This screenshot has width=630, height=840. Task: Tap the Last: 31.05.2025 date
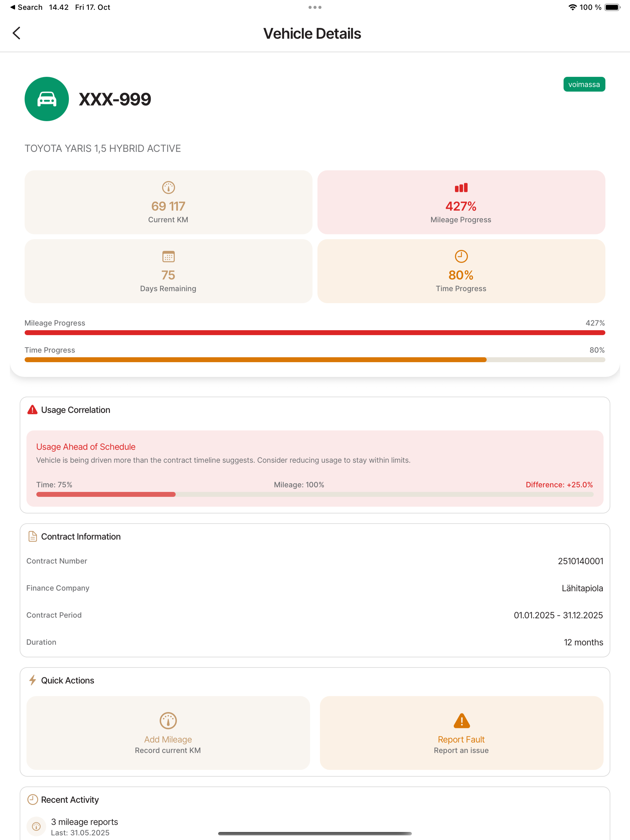(x=80, y=832)
